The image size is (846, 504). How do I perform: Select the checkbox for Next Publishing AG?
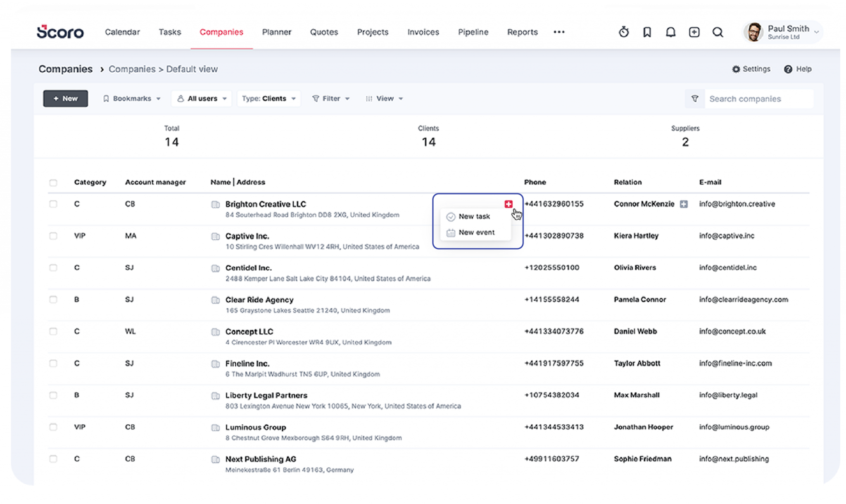53,459
